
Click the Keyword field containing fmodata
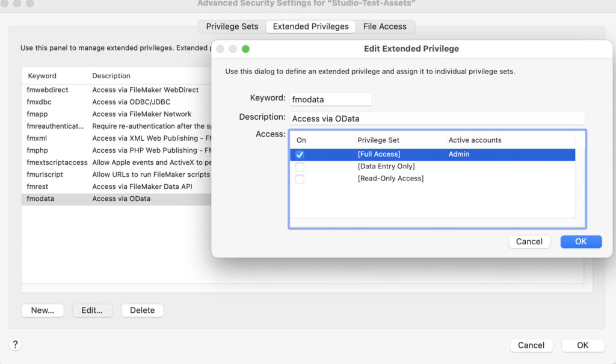(330, 99)
